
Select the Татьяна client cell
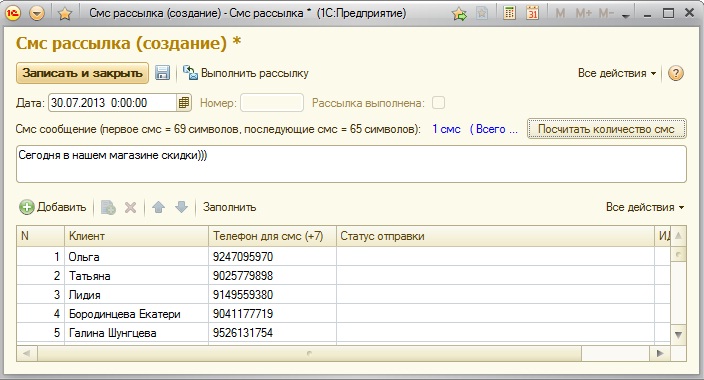click(136, 275)
